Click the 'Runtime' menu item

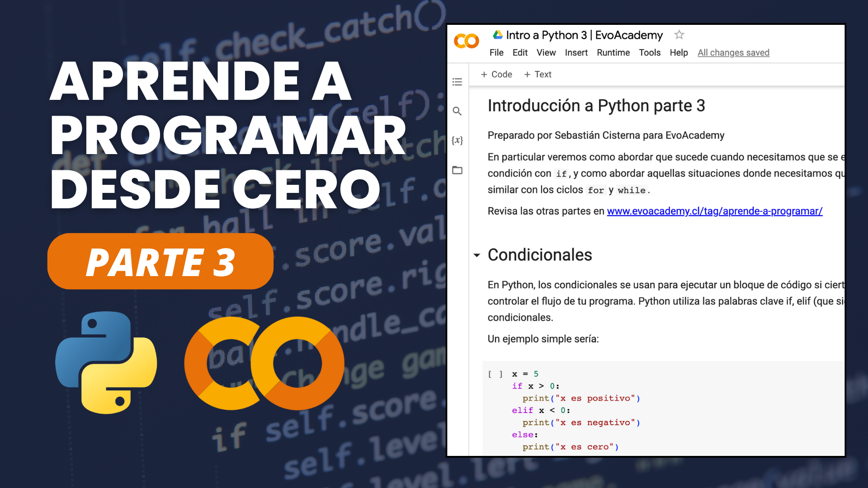(613, 52)
